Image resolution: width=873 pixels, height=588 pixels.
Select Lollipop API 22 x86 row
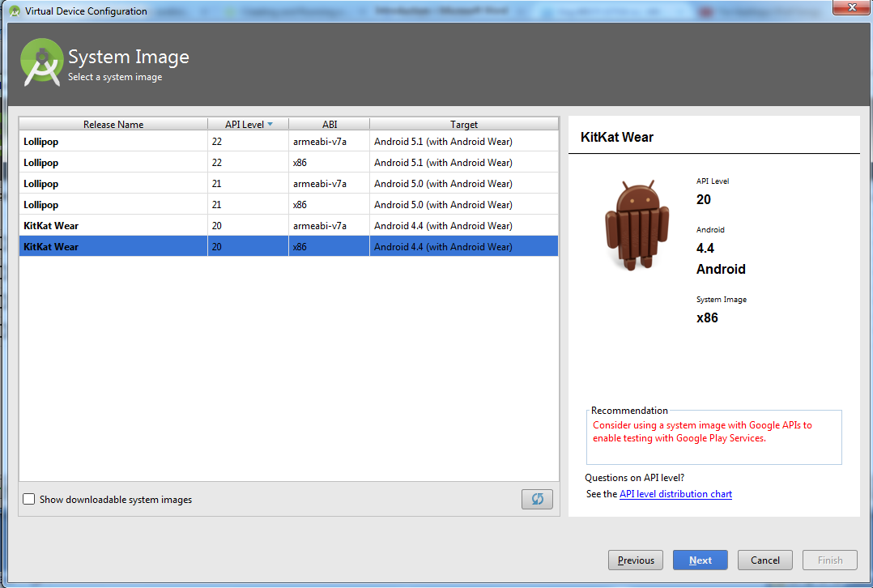288,163
